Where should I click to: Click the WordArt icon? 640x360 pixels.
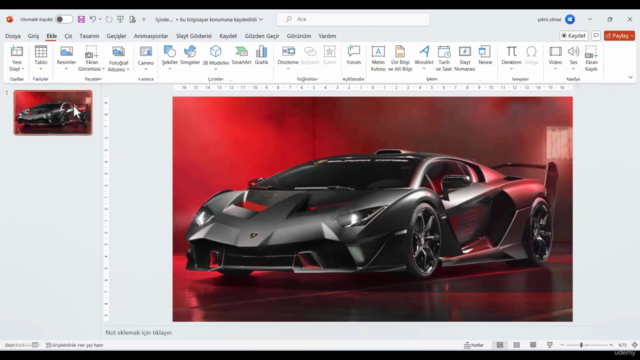[424, 51]
